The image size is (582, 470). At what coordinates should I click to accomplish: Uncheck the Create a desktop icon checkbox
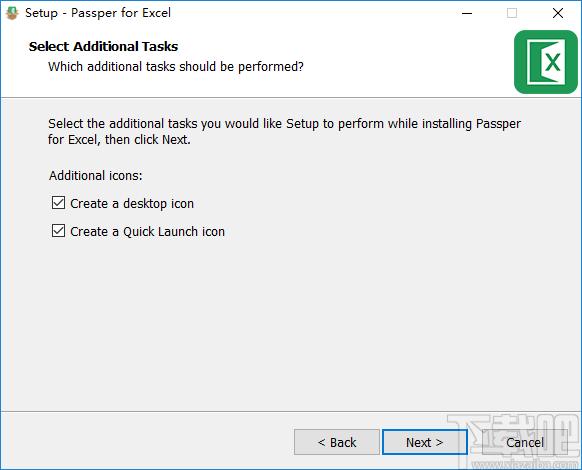(x=58, y=203)
